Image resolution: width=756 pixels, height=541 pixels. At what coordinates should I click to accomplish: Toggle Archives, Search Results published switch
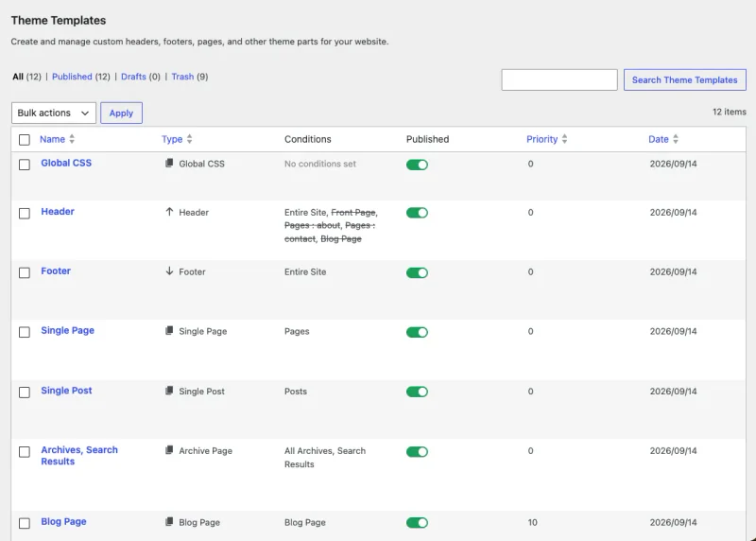[x=417, y=452]
